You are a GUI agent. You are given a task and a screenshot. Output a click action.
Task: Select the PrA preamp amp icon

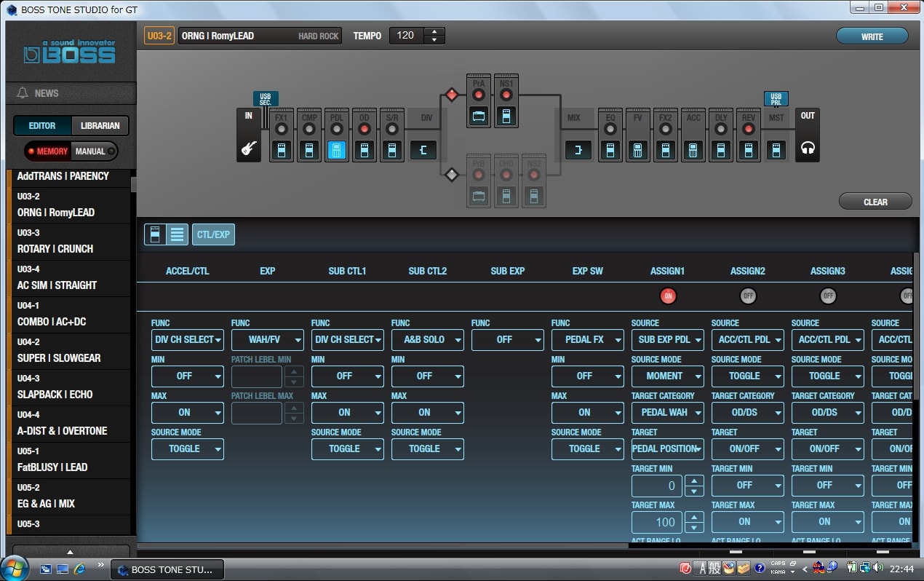478,115
